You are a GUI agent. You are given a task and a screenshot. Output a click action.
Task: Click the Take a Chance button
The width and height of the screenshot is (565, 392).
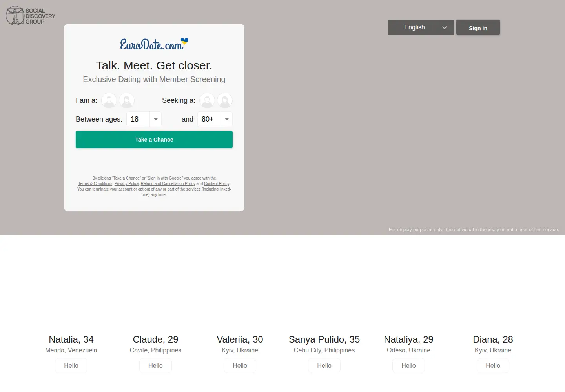coord(154,140)
